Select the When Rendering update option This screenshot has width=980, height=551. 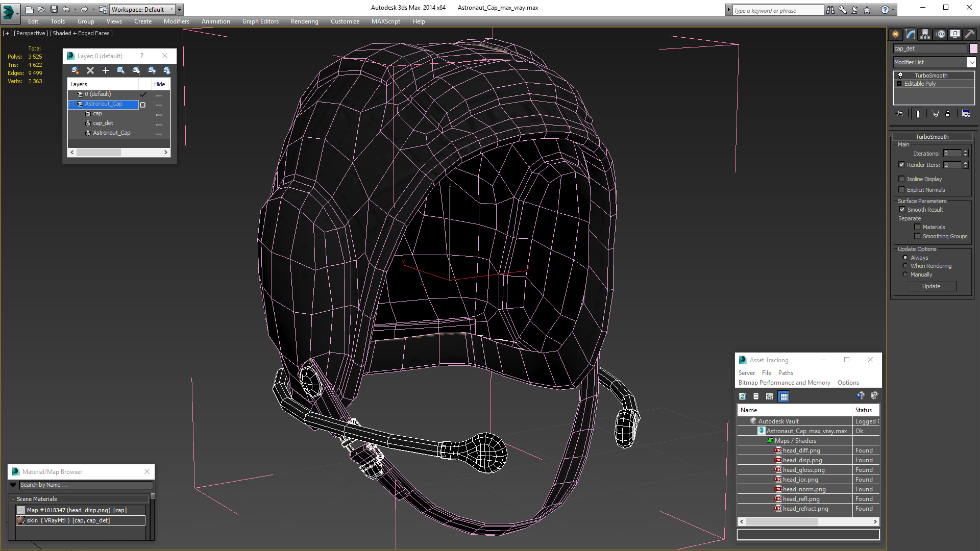click(905, 266)
